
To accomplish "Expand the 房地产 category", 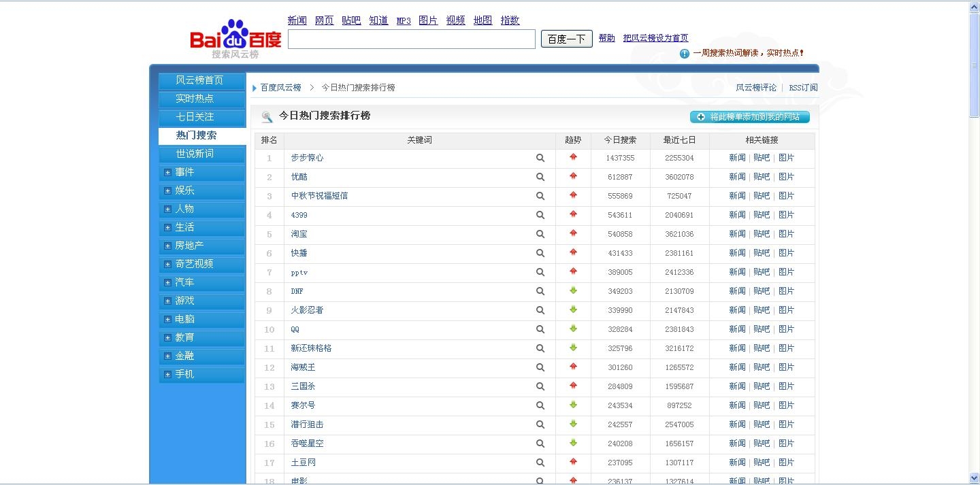I will click(x=167, y=246).
